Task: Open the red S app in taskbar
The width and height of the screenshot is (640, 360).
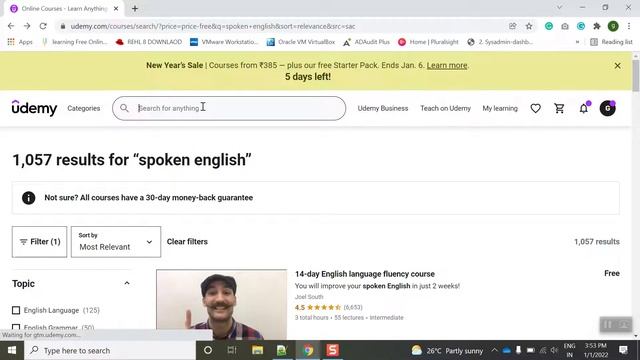Action: [x=333, y=350]
